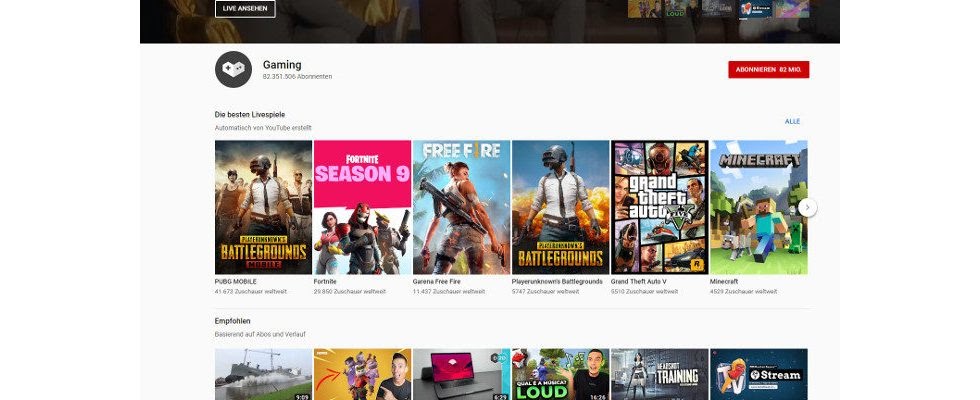The width and height of the screenshot is (980, 400).
Task: Click the 11.437 Zuschauer weltweit viewer count
Action: (449, 292)
